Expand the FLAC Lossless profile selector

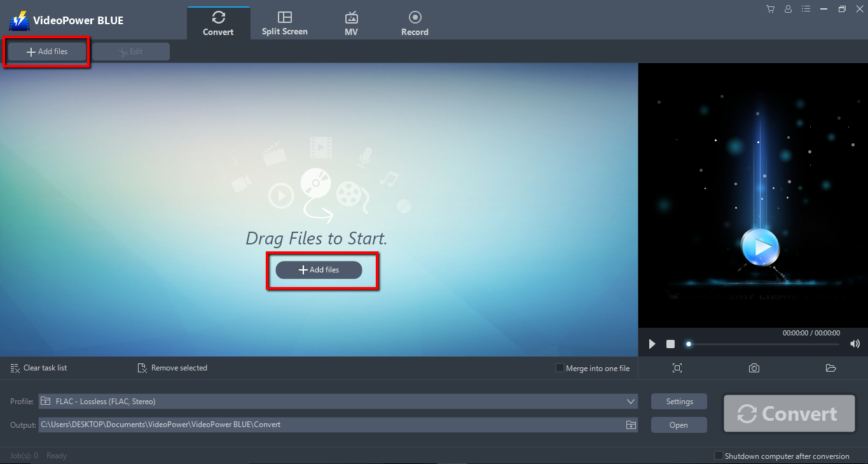[x=337, y=401]
